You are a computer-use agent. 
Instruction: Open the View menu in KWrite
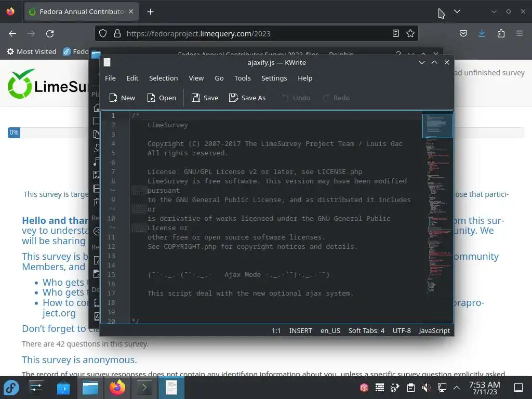click(196, 78)
